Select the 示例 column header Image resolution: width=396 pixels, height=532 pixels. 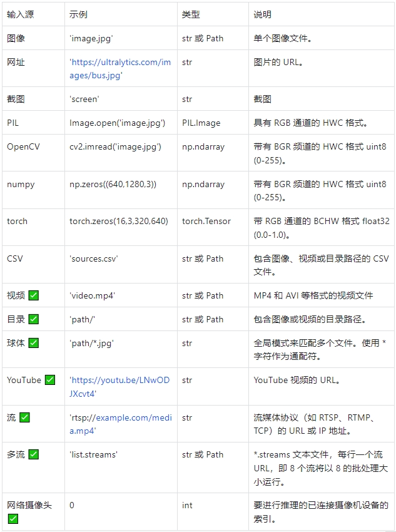tap(78, 14)
